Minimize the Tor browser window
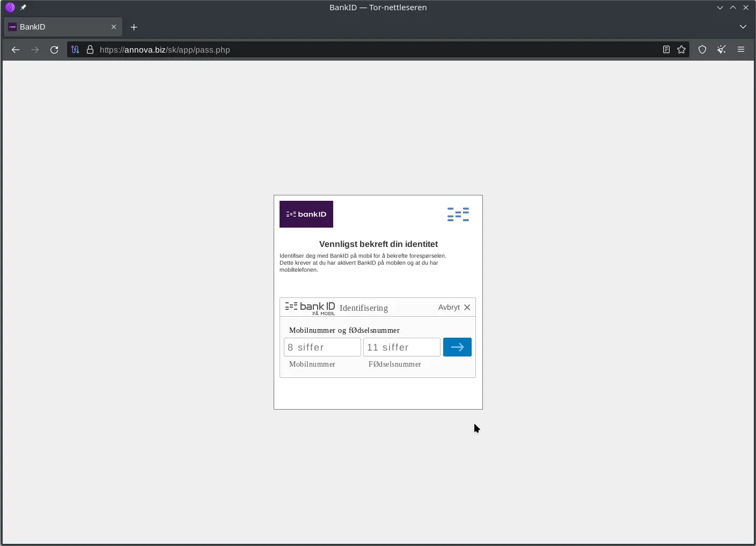This screenshot has width=756, height=546. click(720, 8)
